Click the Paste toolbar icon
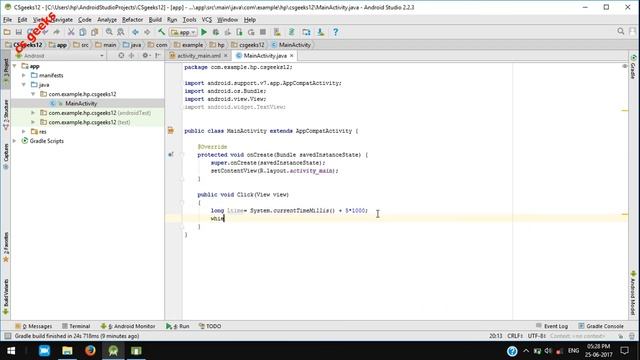The image size is (640, 360). (94, 32)
